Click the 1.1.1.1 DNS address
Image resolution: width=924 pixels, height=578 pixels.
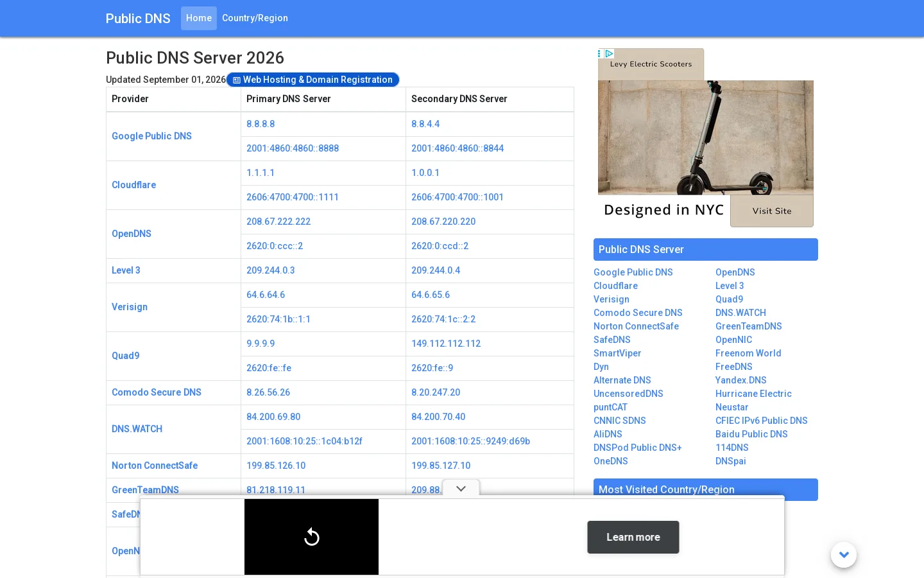pyautogui.click(x=261, y=173)
